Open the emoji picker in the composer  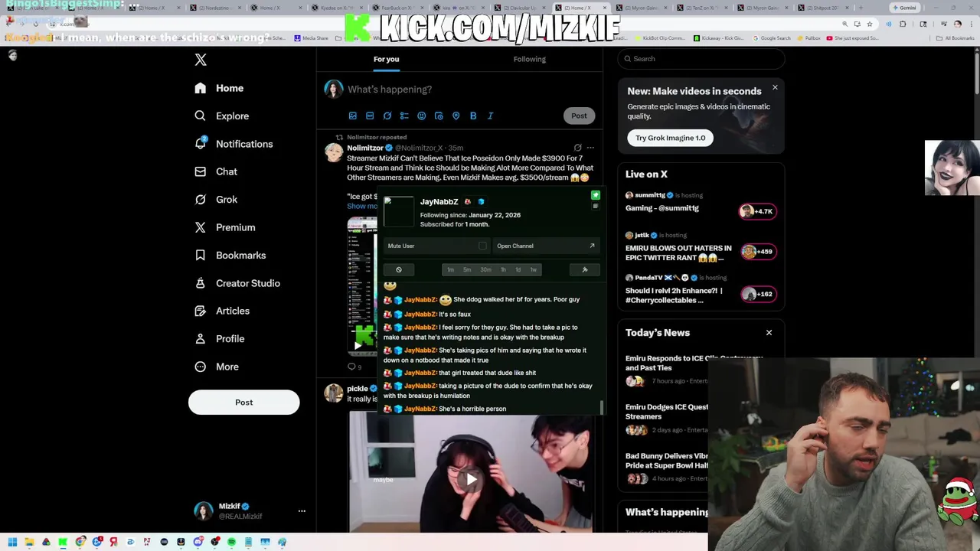(x=422, y=116)
